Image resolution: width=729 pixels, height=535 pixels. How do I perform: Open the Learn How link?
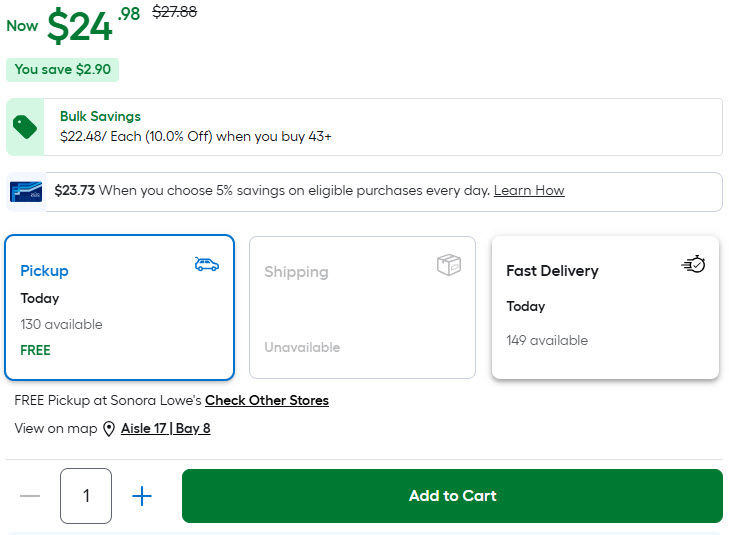coord(529,190)
